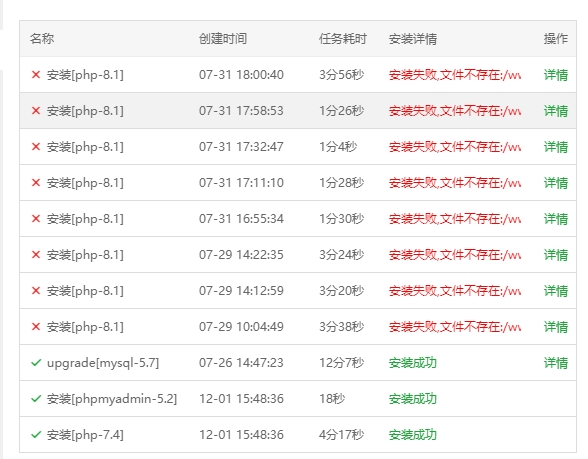The image size is (588, 459).
Task: Click the 07-29 14:22:35 timestamp
Action: click(x=241, y=255)
